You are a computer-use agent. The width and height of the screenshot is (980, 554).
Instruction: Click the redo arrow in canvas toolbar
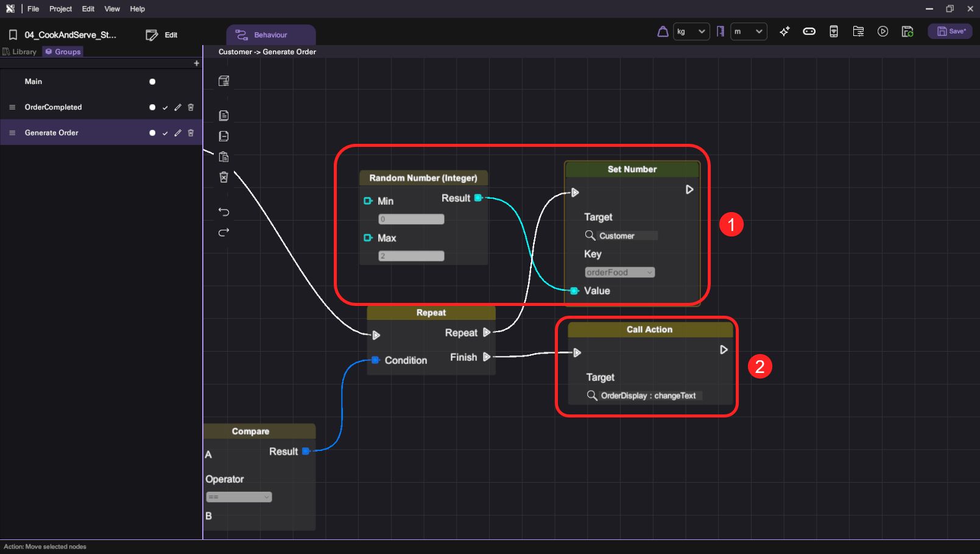point(224,232)
